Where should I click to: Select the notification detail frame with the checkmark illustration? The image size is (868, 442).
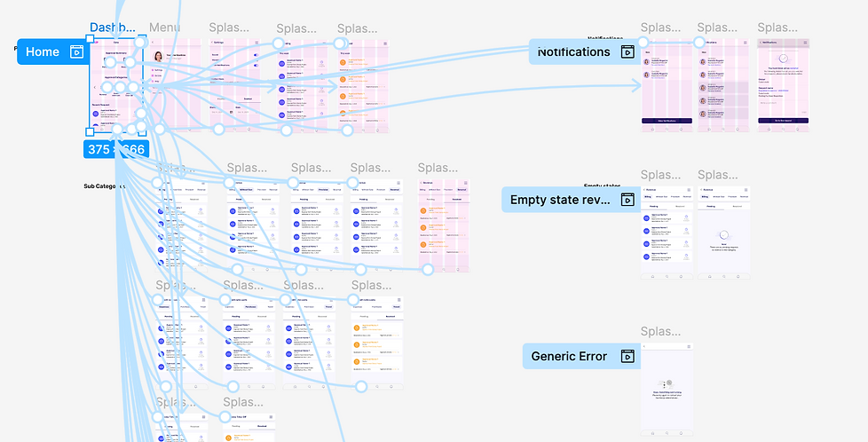pyautogui.click(x=784, y=85)
